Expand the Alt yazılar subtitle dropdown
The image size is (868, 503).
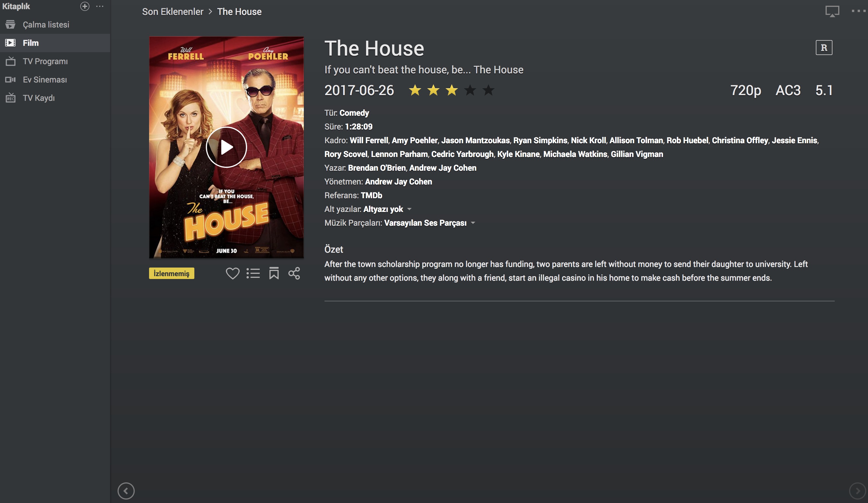click(x=409, y=209)
